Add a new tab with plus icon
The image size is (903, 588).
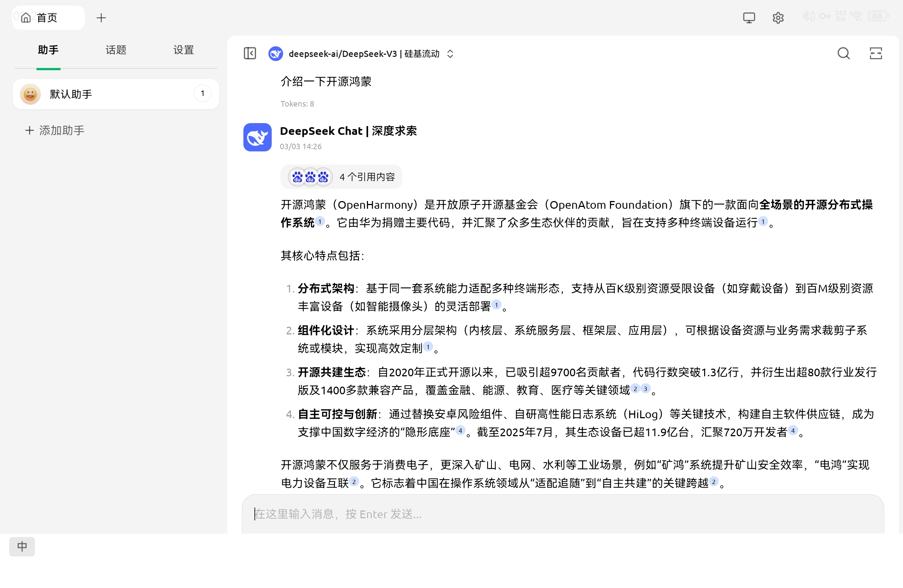[101, 18]
